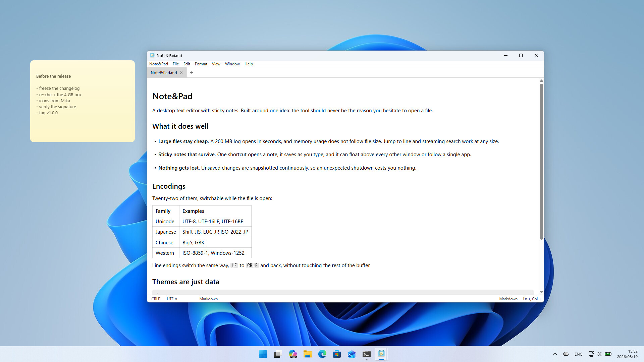Show hidden tray icons chevron
Image resolution: width=644 pixels, height=362 pixels.
555,354
